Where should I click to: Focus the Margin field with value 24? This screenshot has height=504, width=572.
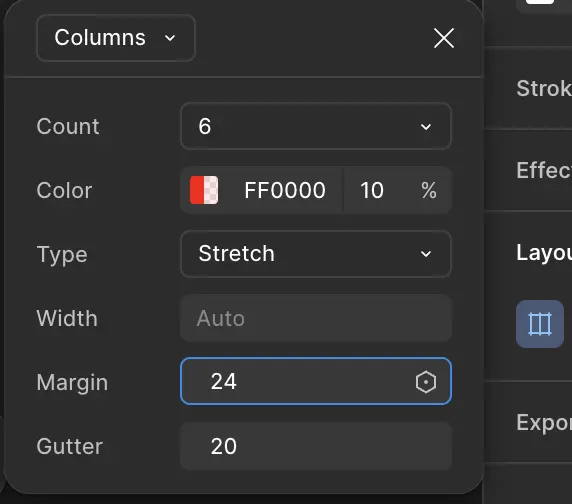[x=316, y=381]
